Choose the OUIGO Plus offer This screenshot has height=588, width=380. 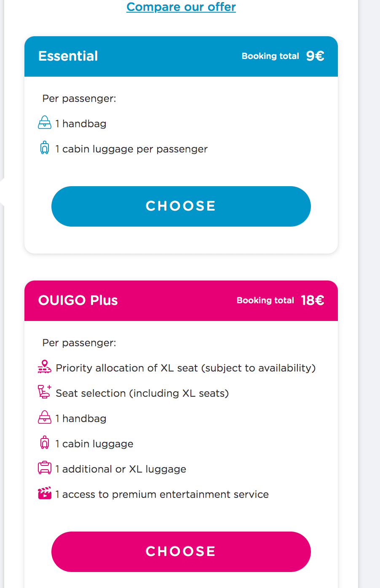click(181, 552)
